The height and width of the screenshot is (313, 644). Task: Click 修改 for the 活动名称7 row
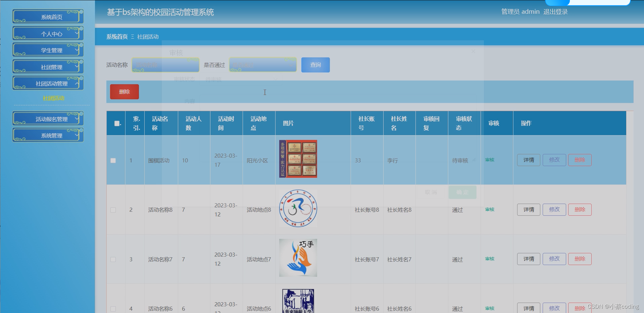point(554,259)
